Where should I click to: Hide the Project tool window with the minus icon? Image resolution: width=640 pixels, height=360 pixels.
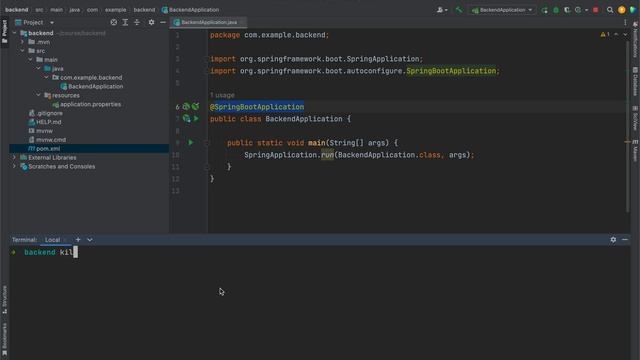point(163,22)
